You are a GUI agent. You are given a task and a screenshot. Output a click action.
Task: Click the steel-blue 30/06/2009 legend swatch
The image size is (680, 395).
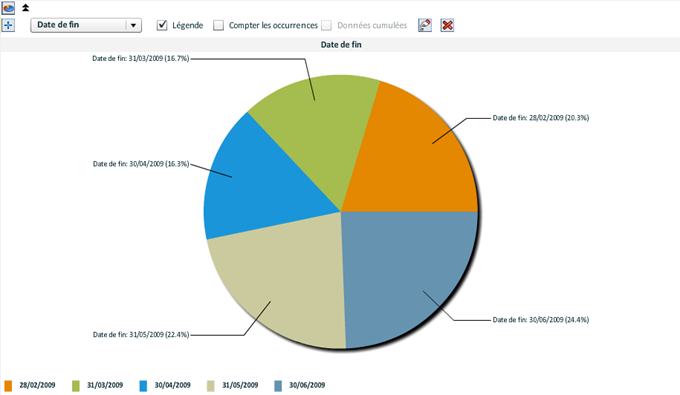[278, 385]
